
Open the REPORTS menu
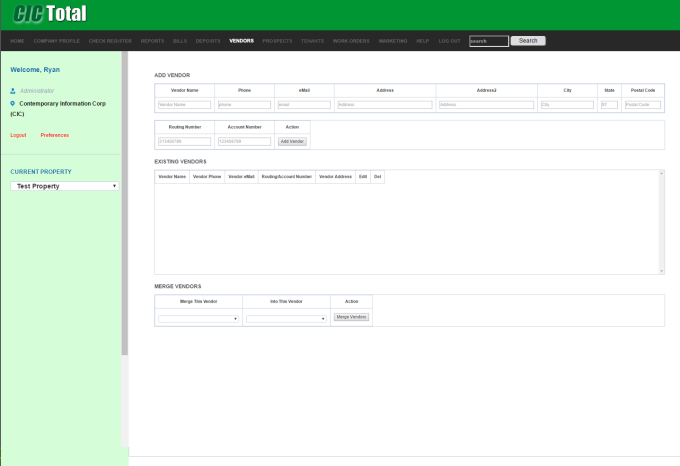[x=152, y=41]
